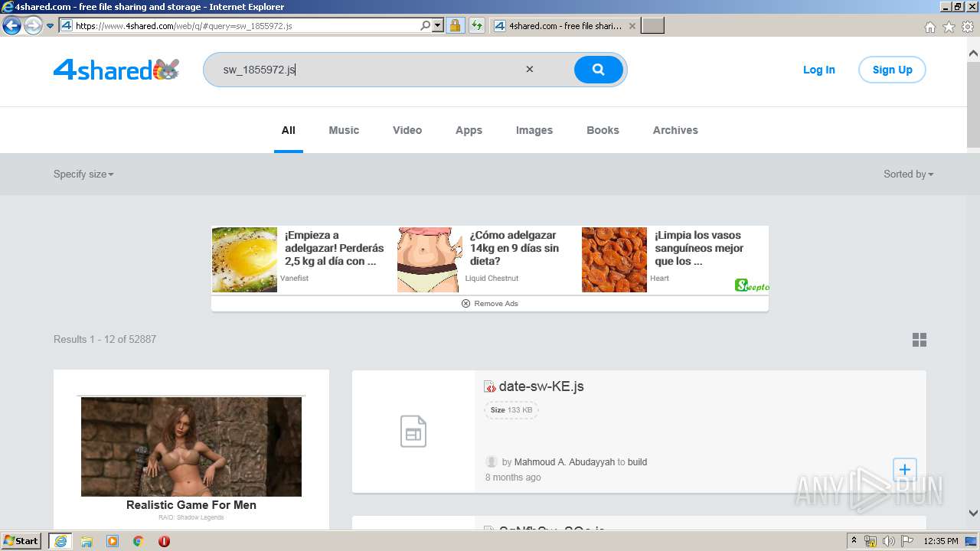980x551 pixels.
Task: Click the volume speaker tray icon
Action: click(889, 541)
